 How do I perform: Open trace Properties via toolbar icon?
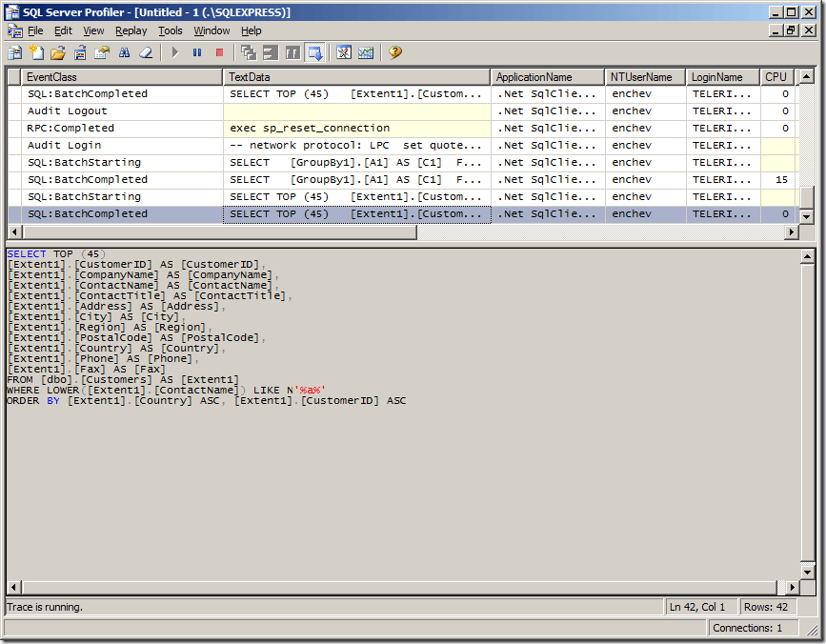[x=102, y=52]
